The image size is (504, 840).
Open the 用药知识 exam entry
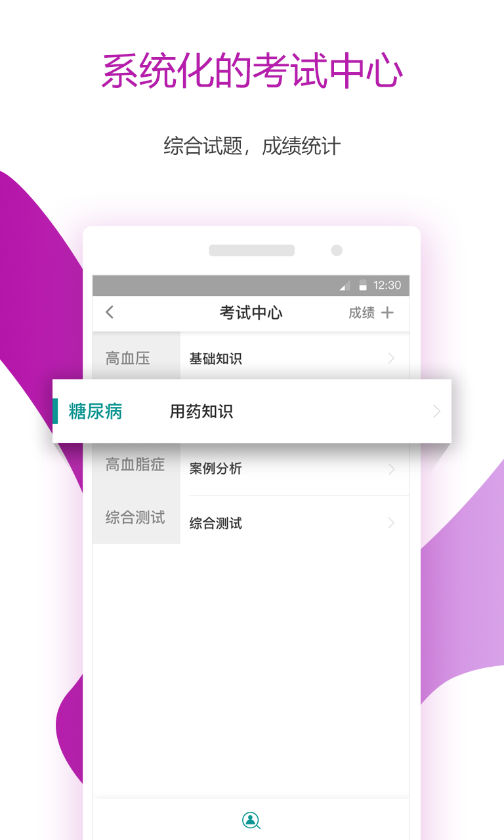[201, 412]
